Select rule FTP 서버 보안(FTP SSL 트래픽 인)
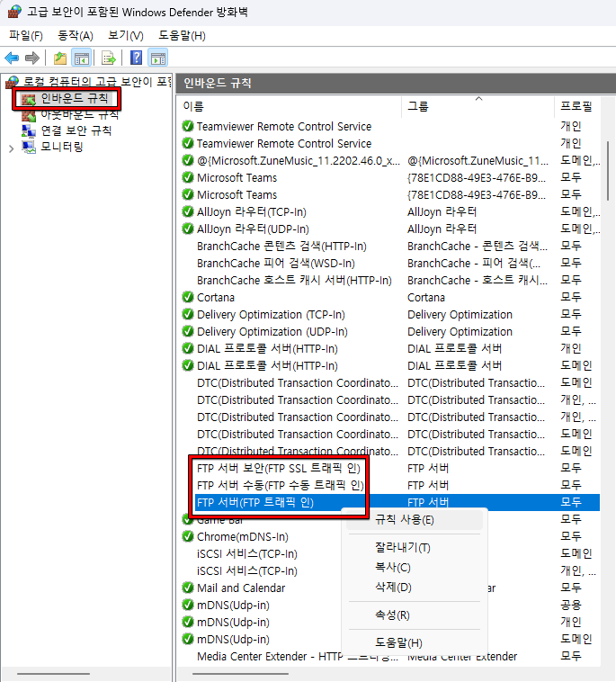616x682 pixels. pyautogui.click(x=279, y=468)
